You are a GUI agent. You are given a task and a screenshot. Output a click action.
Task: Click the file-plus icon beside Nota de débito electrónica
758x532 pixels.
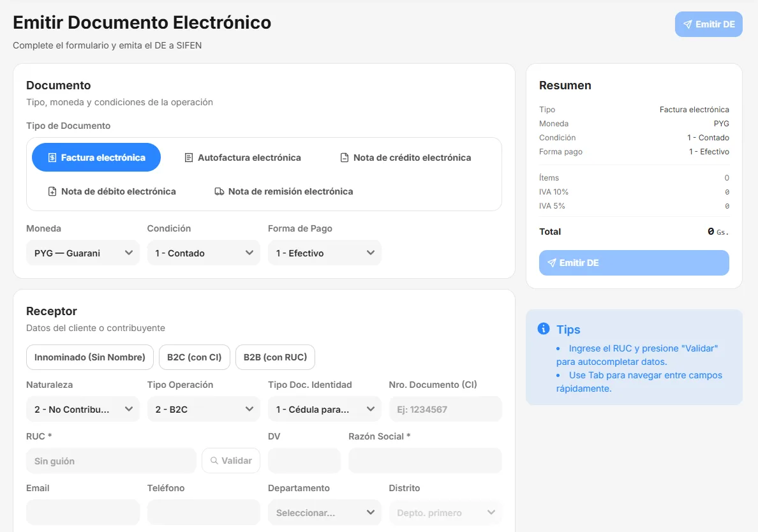point(52,191)
